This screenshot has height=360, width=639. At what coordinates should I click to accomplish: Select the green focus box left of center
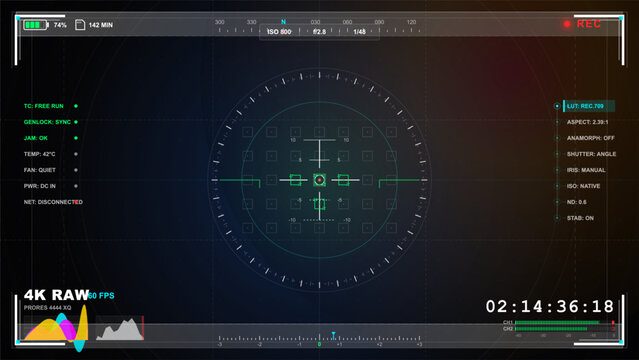tap(295, 180)
